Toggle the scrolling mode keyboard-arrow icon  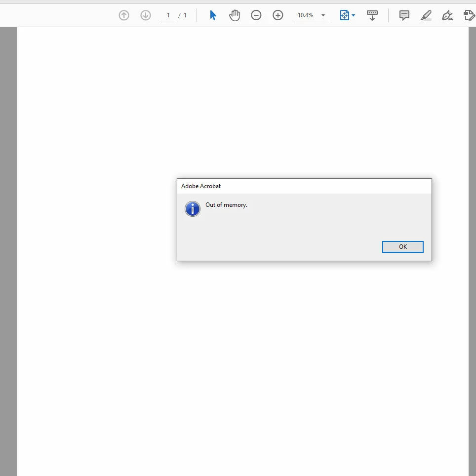pyautogui.click(x=372, y=15)
